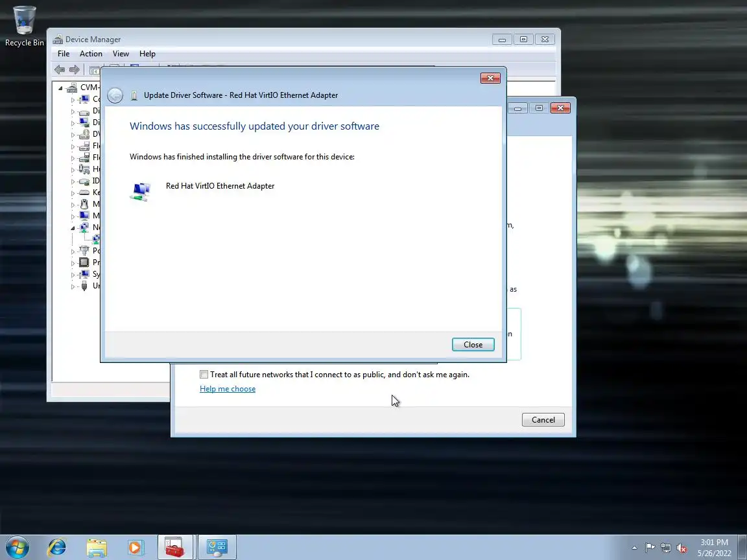
Task: Select the Human Interface Devices (Hu) icon
Action: pyautogui.click(x=84, y=169)
